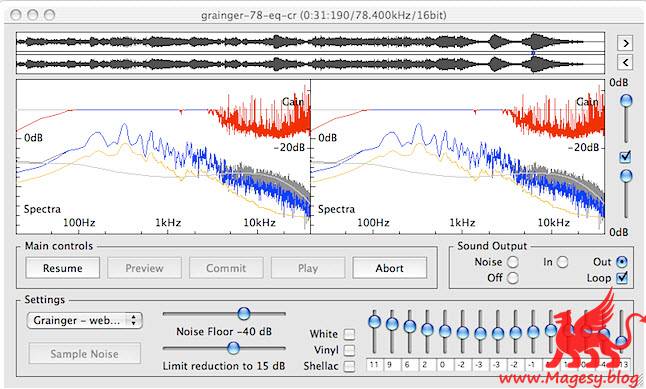
Task: Click the Commit button
Action: pyautogui.click(x=226, y=268)
